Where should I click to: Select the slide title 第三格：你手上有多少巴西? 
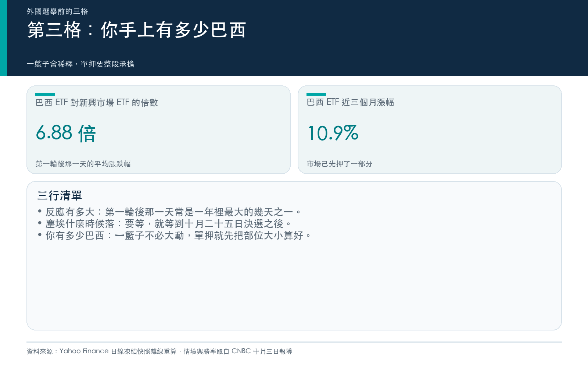pyautogui.click(x=137, y=30)
